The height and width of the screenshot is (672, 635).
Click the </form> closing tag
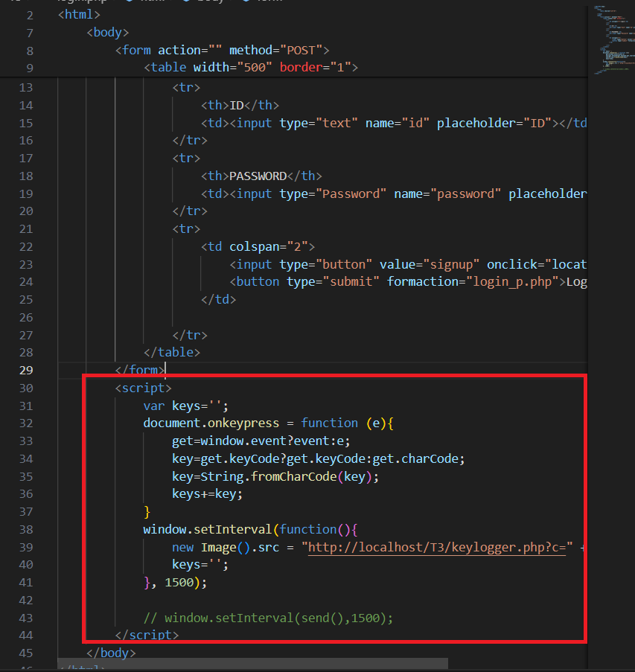coord(140,370)
